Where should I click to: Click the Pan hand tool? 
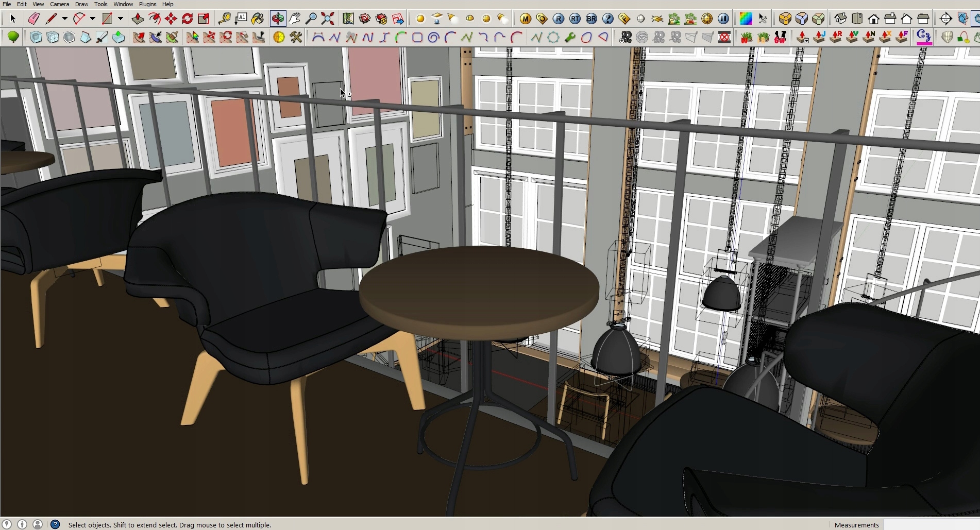(295, 19)
